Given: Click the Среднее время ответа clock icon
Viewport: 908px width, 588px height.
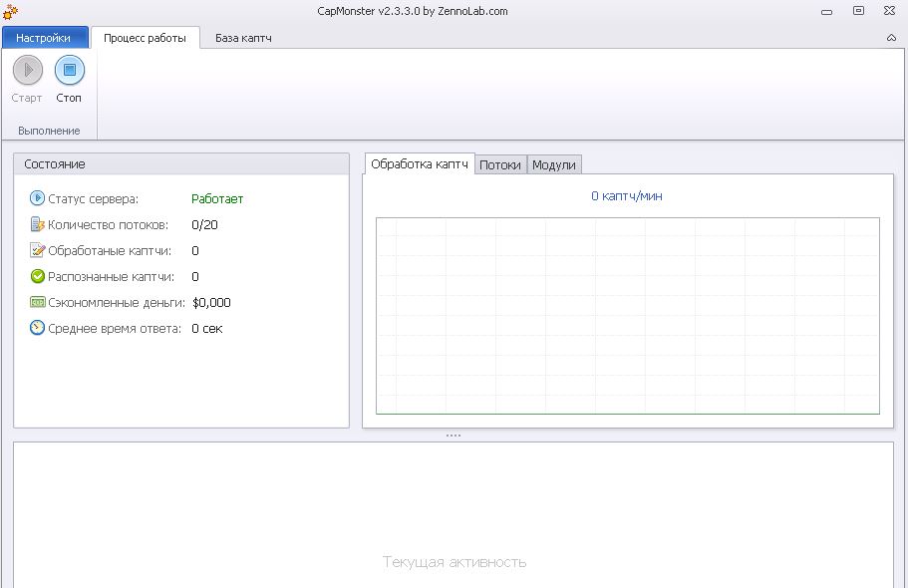Looking at the screenshot, I should tap(37, 328).
